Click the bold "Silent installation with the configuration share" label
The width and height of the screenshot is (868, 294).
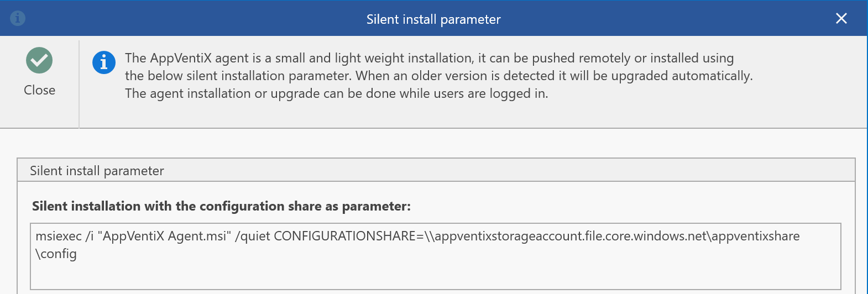pyautogui.click(x=221, y=206)
